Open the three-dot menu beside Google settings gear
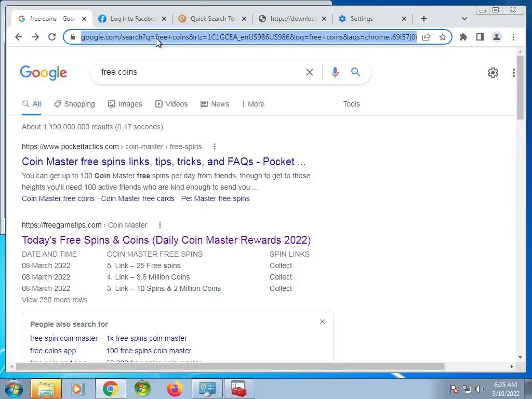 pos(514,73)
